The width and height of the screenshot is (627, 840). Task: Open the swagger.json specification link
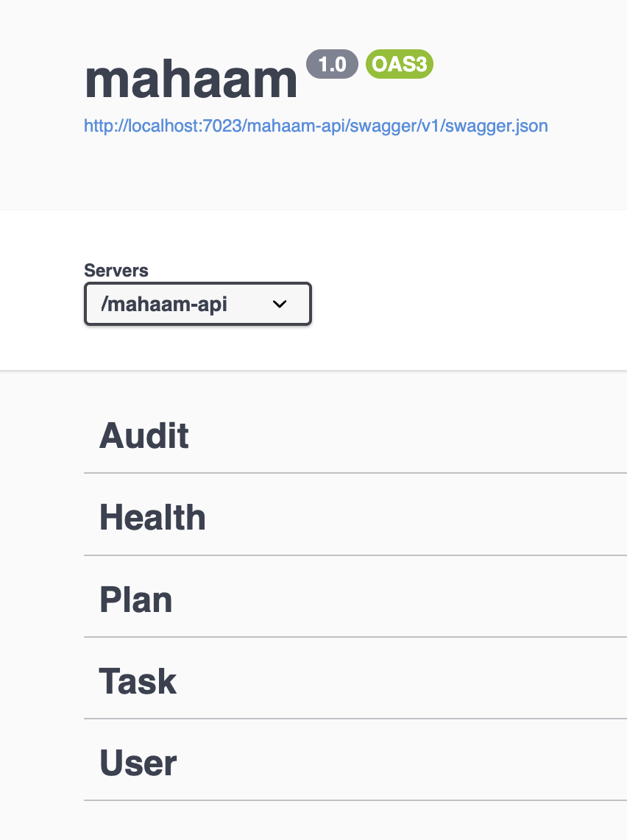[x=316, y=126]
